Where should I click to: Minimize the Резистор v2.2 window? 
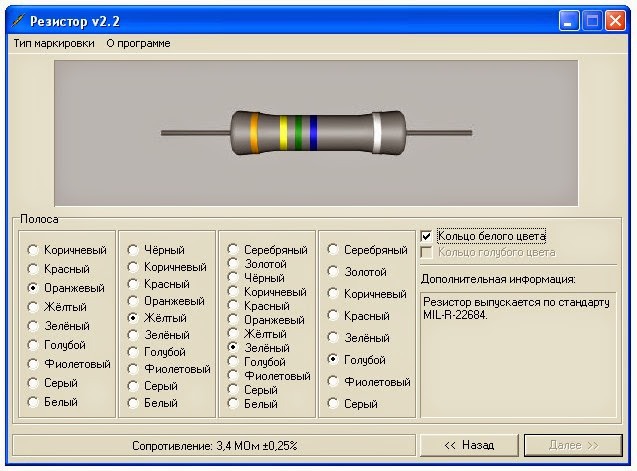(568, 20)
